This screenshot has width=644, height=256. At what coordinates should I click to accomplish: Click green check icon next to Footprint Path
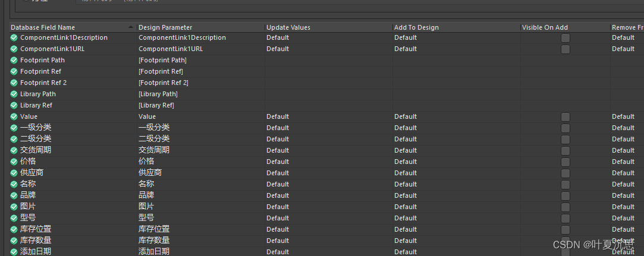[x=14, y=60]
